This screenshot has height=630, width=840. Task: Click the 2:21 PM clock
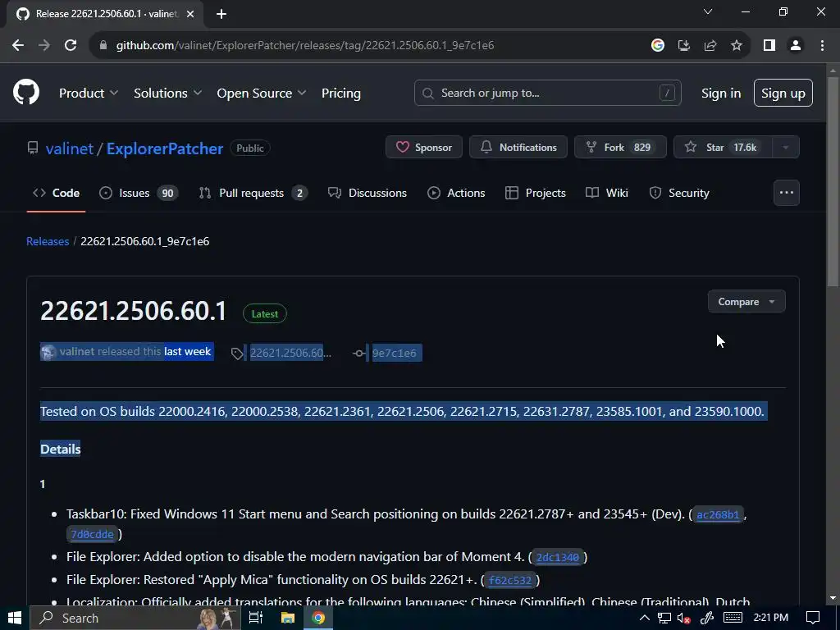(x=771, y=619)
